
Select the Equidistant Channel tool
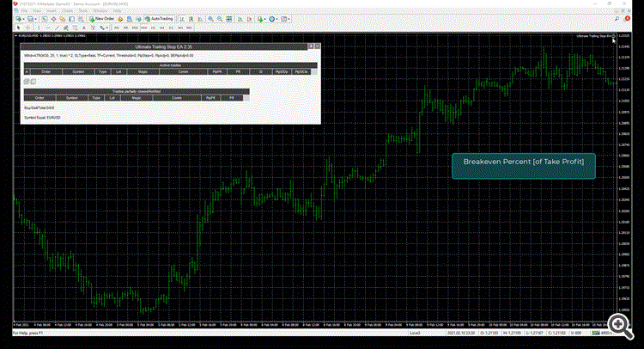point(66,28)
